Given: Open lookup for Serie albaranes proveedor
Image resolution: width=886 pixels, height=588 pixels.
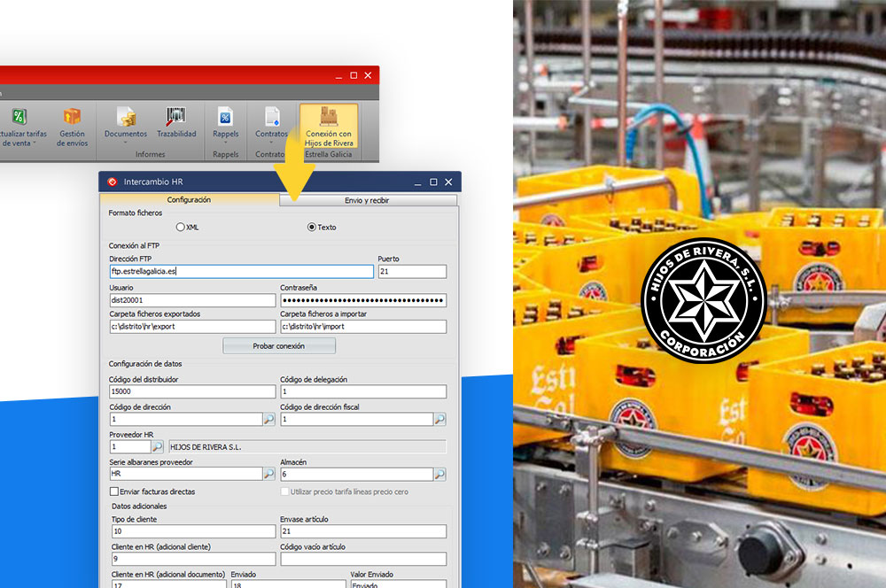Looking at the screenshot, I should pos(269,474).
